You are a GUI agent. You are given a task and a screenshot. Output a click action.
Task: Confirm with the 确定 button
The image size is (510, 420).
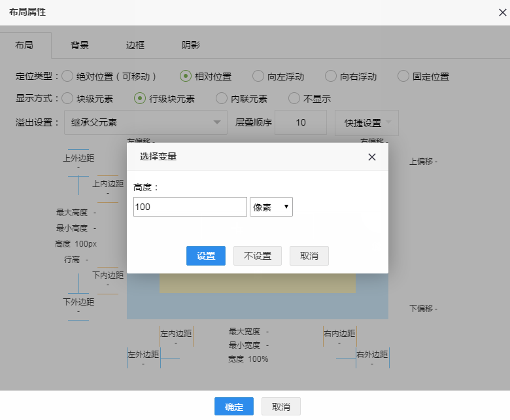tap(234, 406)
